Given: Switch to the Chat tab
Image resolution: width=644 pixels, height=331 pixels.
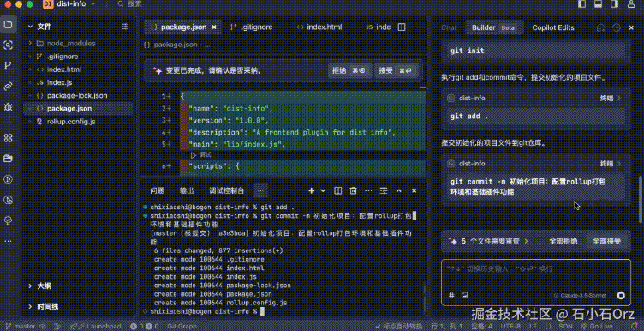Looking at the screenshot, I should point(449,27).
